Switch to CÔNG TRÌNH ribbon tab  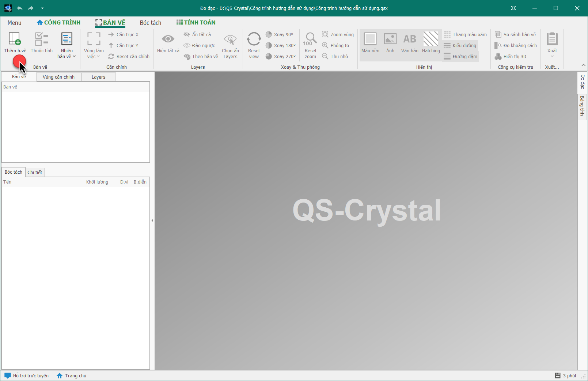click(58, 23)
